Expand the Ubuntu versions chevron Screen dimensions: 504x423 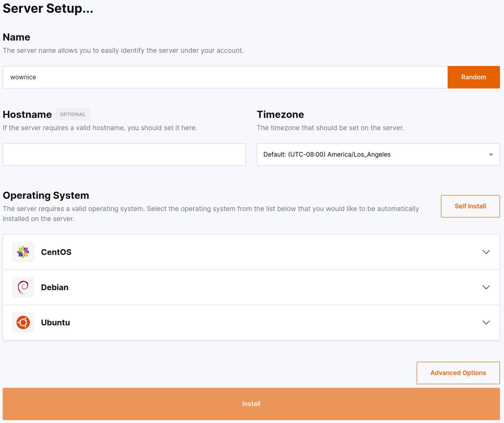486,323
